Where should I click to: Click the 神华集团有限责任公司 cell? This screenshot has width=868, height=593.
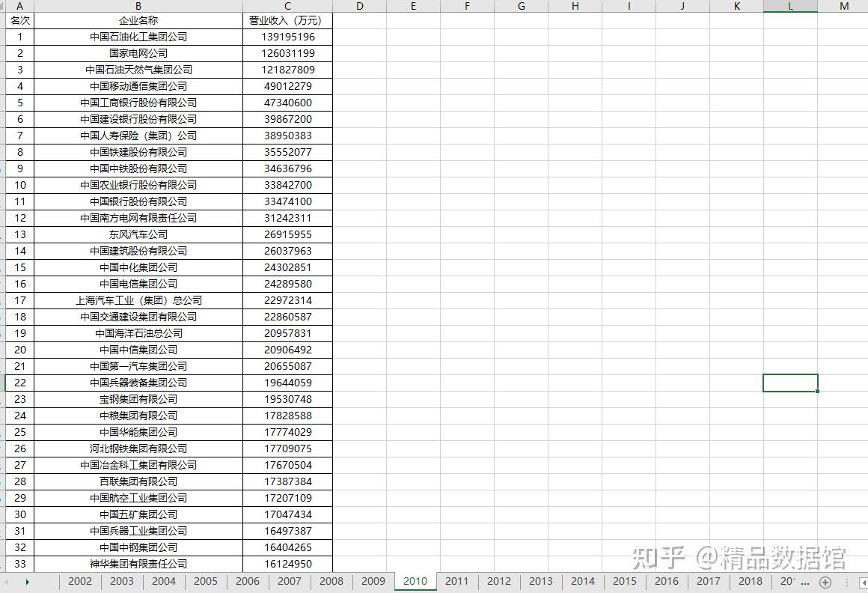138,564
